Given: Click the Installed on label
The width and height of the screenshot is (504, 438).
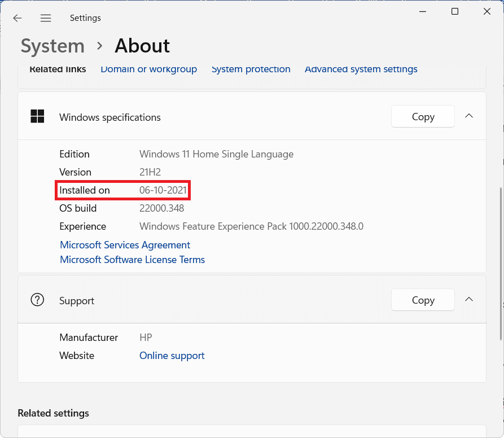Looking at the screenshot, I should tap(85, 190).
